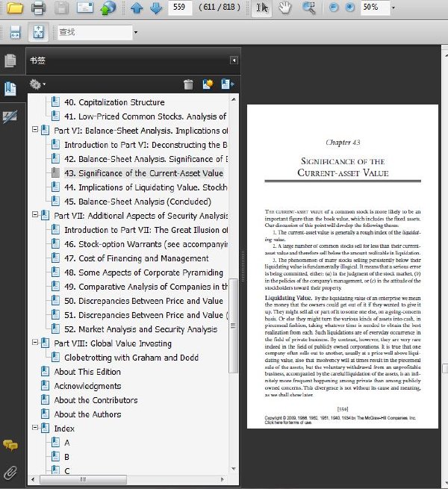Click the page number field showing 559
This screenshot has width=448, height=489.
click(180, 7)
